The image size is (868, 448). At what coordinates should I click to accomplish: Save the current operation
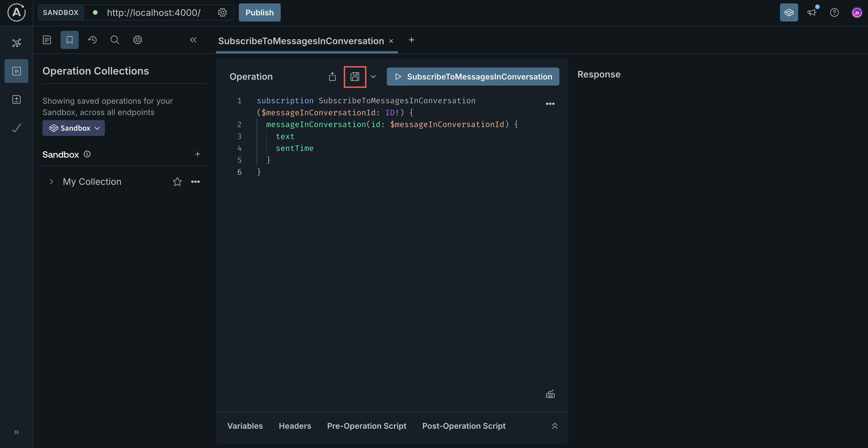[x=355, y=76]
